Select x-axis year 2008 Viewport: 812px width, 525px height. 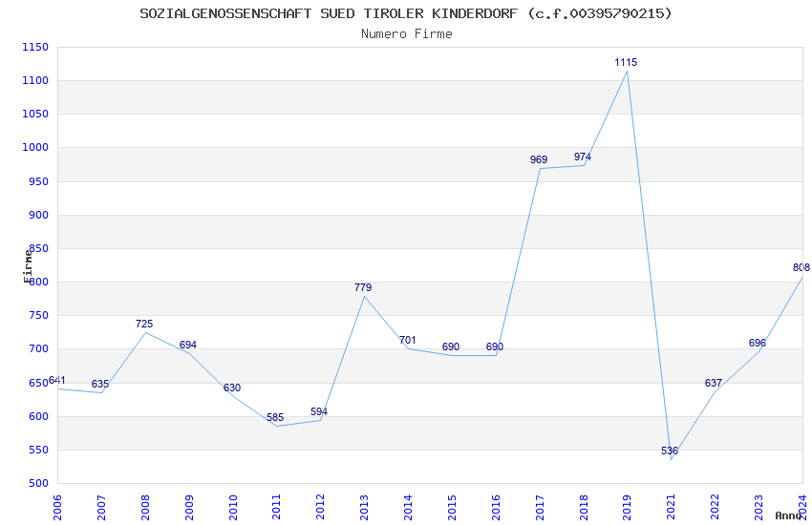click(145, 508)
